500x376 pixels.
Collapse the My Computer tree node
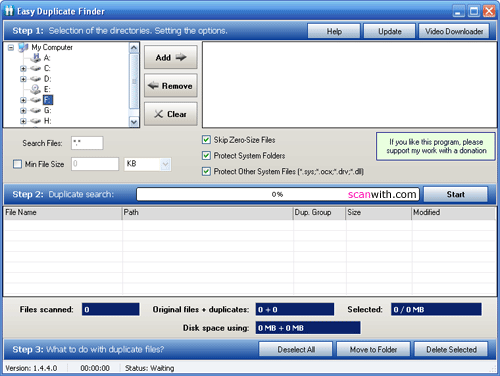(11, 48)
